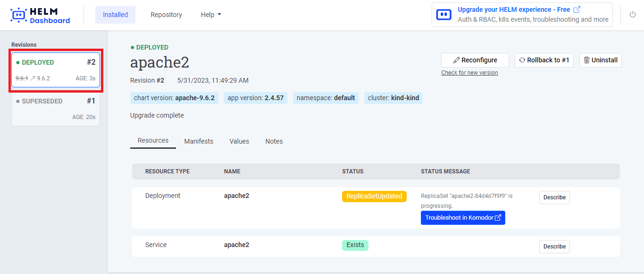This screenshot has height=274, width=644.
Task: Switch to the Repository page
Action: 166,15
